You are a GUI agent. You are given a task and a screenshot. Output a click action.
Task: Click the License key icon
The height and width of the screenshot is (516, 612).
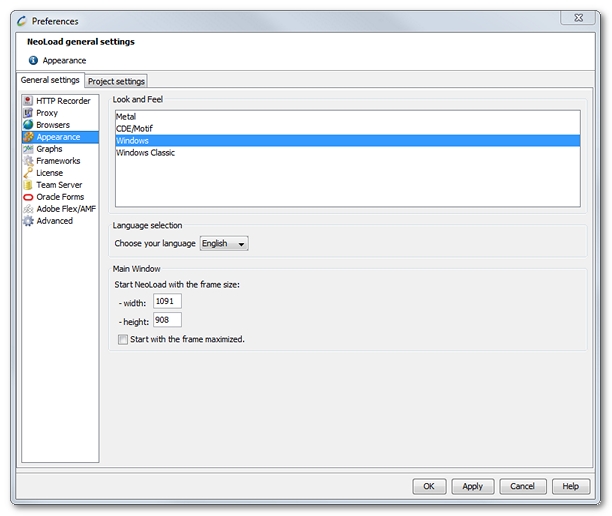coord(28,173)
